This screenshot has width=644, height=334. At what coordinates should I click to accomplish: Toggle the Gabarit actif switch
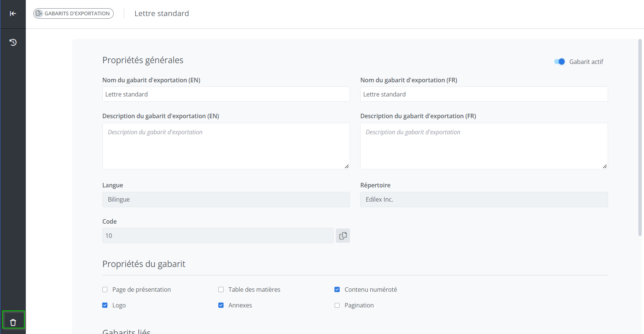559,62
